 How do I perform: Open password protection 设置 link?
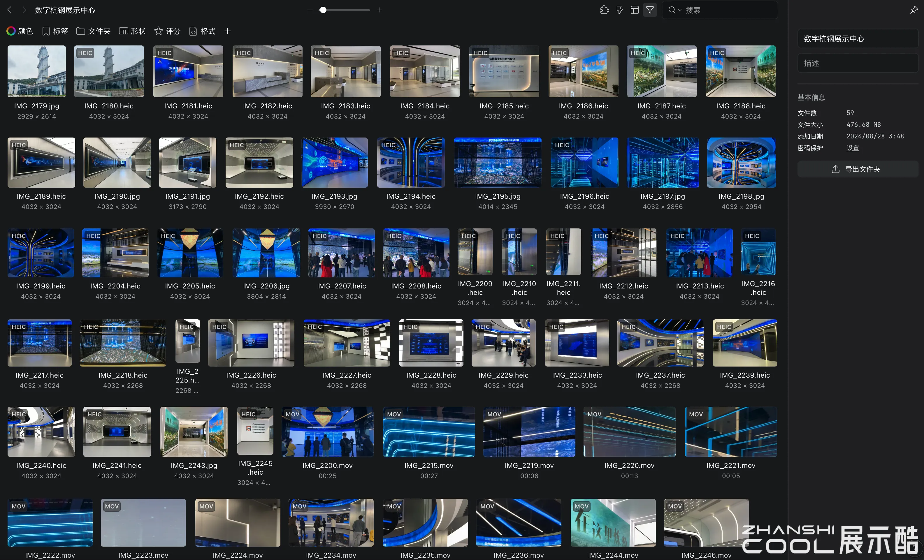click(x=852, y=148)
